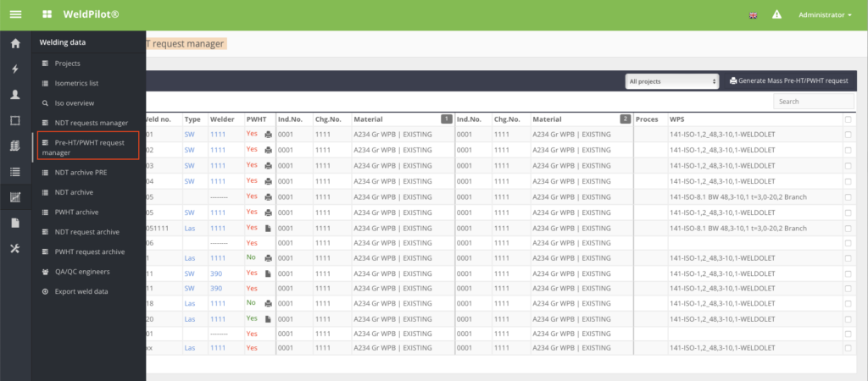
Task: Check the first table row checkbox
Action: (x=849, y=134)
